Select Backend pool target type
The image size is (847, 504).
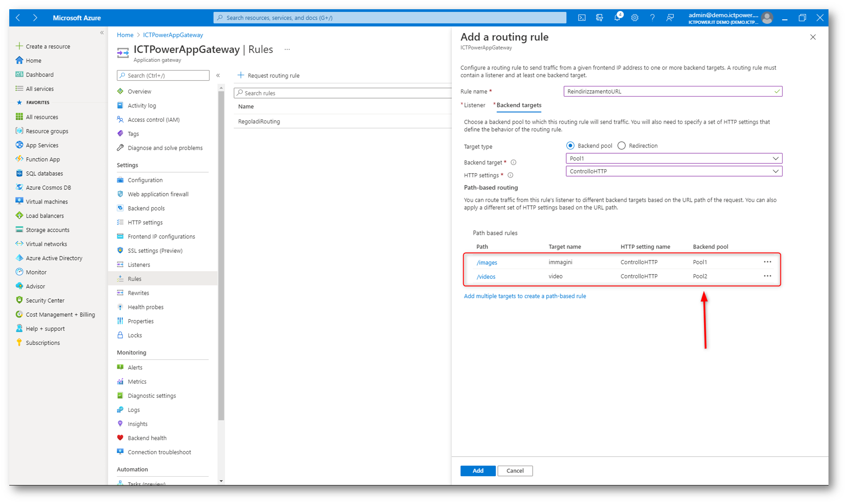pos(570,145)
